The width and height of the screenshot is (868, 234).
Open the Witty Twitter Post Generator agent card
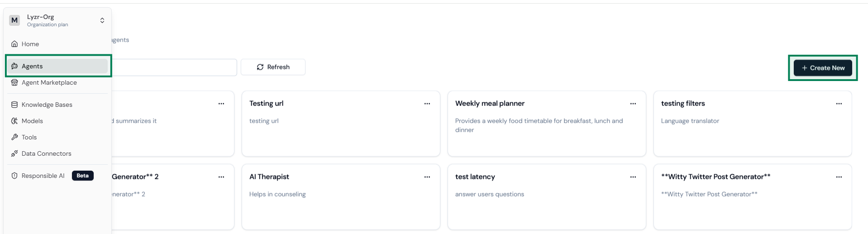pyautogui.click(x=753, y=197)
